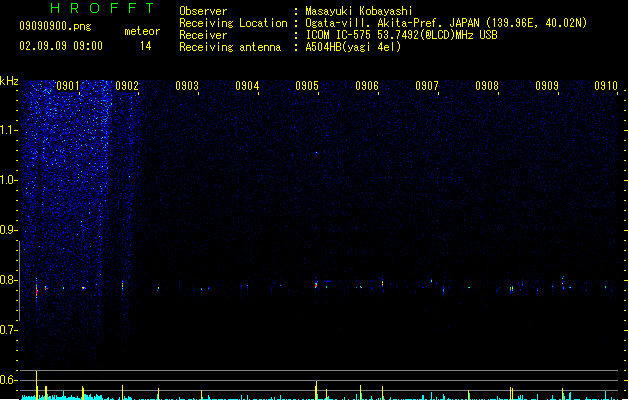The height and width of the screenshot is (400, 629).
Task: Click the 0.7 frequency axis label
Action: 8,330
